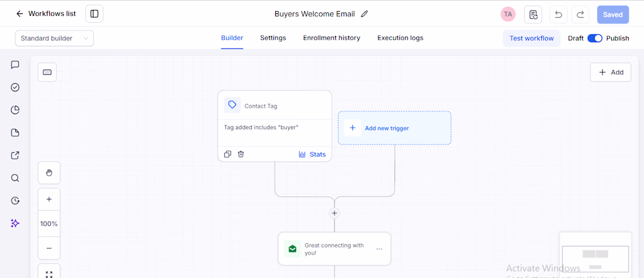Insert a step via plus connector node
The image size is (644, 278).
334,213
